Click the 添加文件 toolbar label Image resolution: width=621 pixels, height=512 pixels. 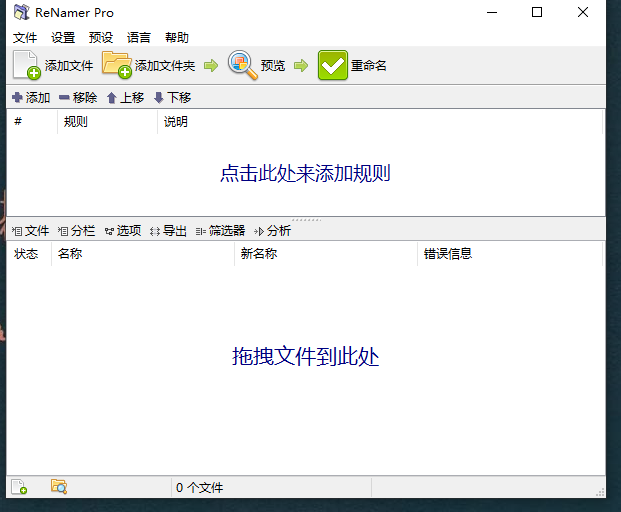tap(69, 65)
